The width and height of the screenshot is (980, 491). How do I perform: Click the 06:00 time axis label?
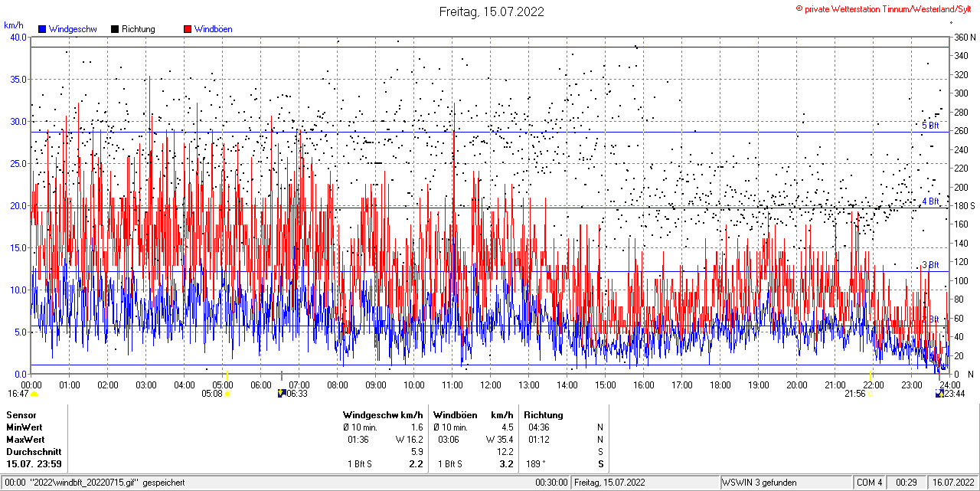point(261,385)
